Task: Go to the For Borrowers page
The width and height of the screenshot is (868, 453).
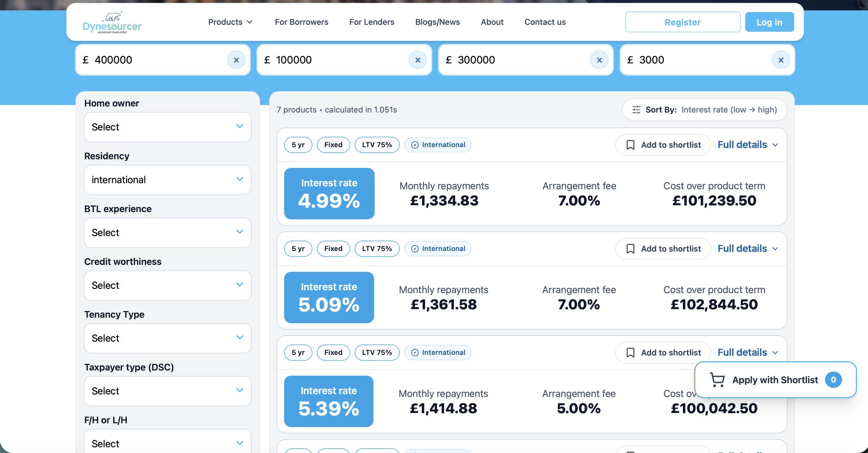Action: (x=301, y=22)
